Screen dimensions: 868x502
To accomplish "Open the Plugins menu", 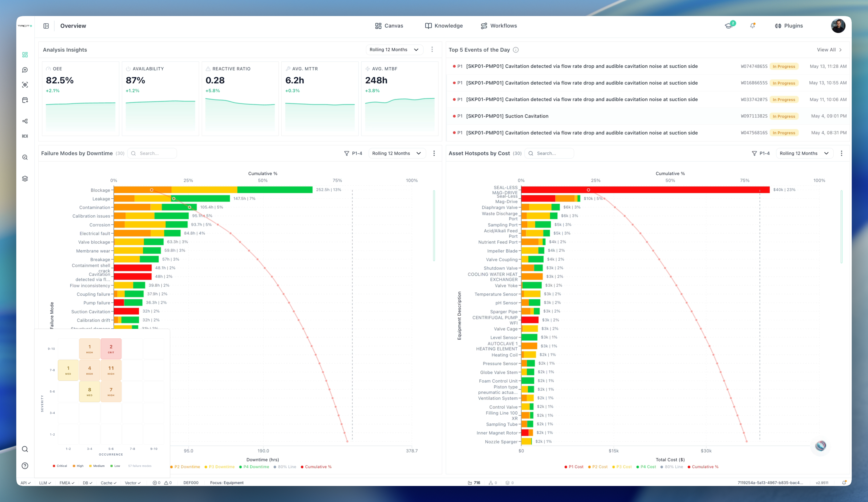I will point(789,26).
